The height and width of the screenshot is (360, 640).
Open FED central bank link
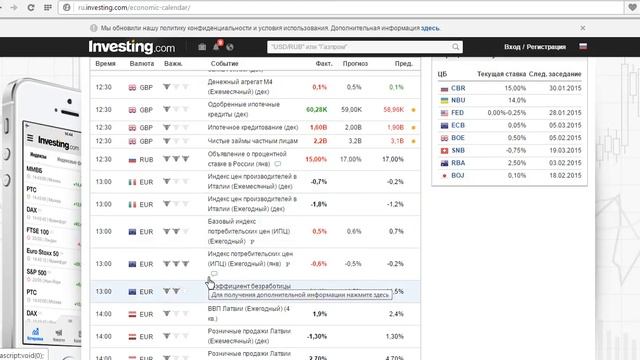pos(457,113)
